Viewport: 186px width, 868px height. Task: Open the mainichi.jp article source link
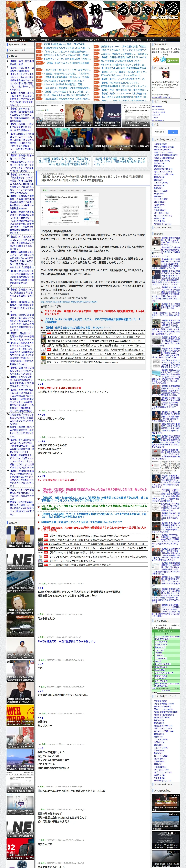[x=69, y=302]
